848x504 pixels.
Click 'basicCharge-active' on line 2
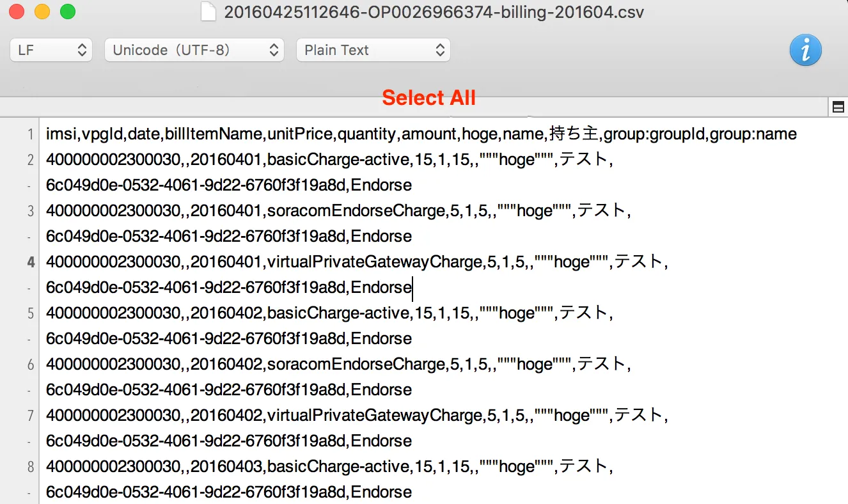[x=338, y=160]
